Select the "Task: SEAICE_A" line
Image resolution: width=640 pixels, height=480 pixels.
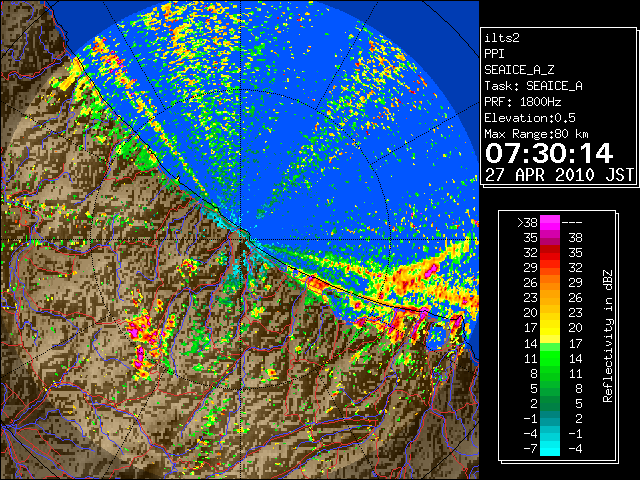(533, 86)
